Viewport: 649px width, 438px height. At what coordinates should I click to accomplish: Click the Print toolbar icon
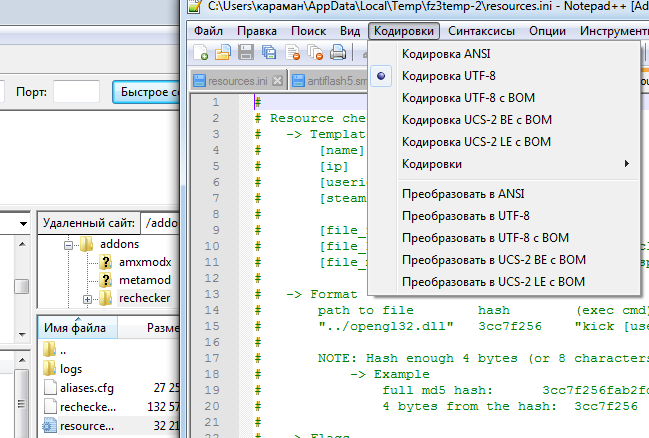tap(338, 53)
